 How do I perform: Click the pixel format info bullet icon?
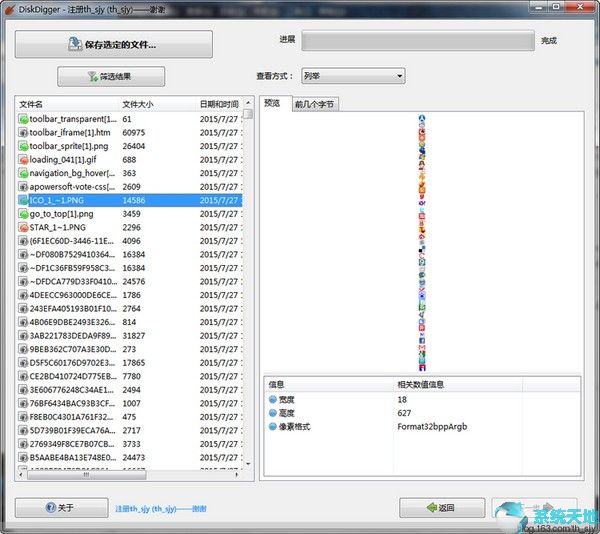(x=273, y=427)
